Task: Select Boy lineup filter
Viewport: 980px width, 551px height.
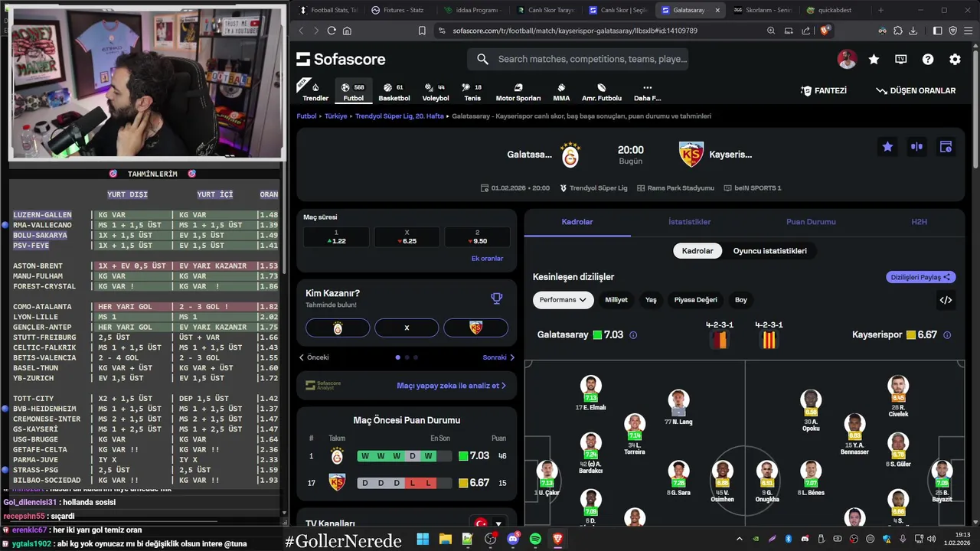Action: click(x=741, y=300)
